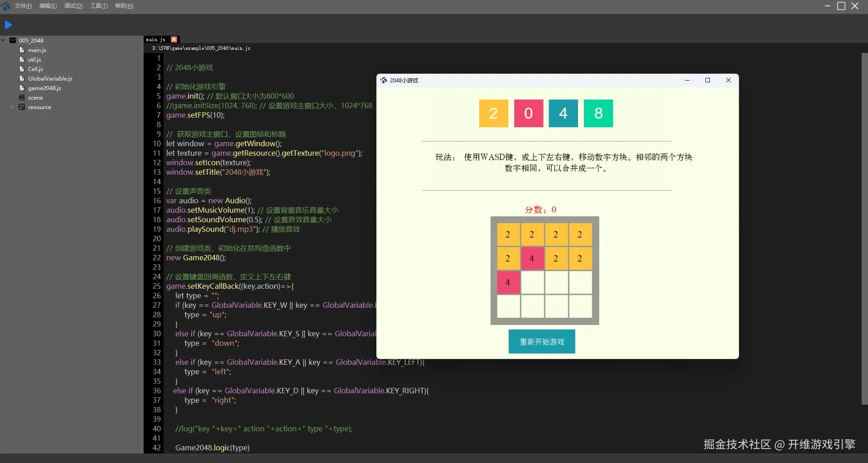Expand the resource folder
868x463 pixels.
tap(12, 107)
